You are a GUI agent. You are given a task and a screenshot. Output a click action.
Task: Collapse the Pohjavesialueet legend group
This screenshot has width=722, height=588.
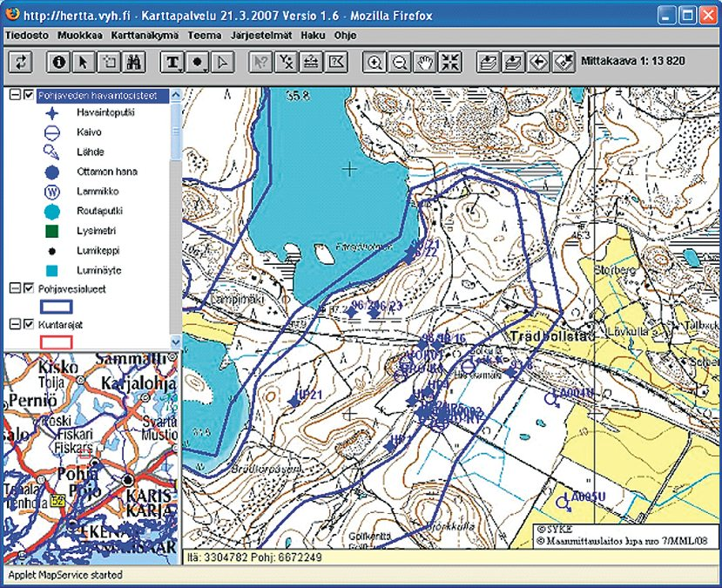[x=15, y=288]
